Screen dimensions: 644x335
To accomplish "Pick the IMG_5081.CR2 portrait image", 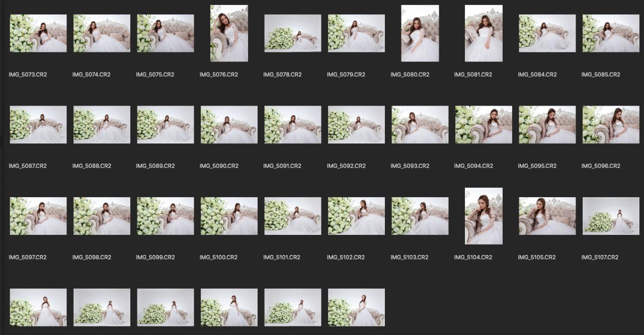I will tap(484, 33).
